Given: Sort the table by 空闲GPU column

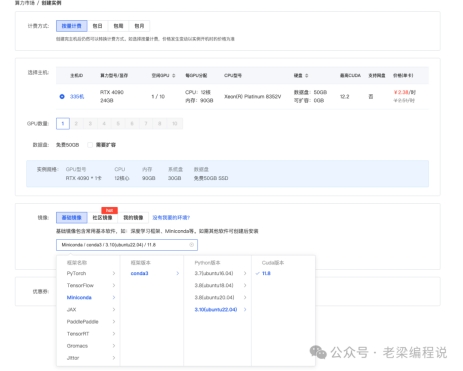Looking at the screenshot, I should [x=173, y=76].
